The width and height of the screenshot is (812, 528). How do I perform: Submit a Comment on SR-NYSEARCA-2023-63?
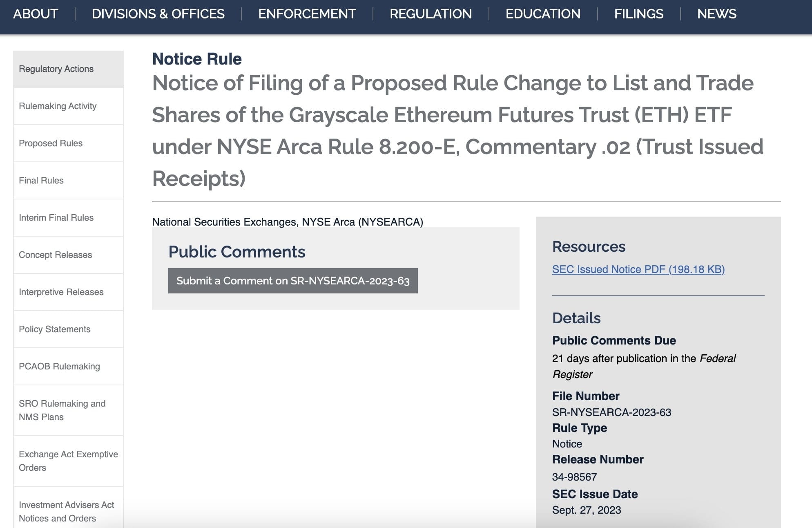pos(293,281)
